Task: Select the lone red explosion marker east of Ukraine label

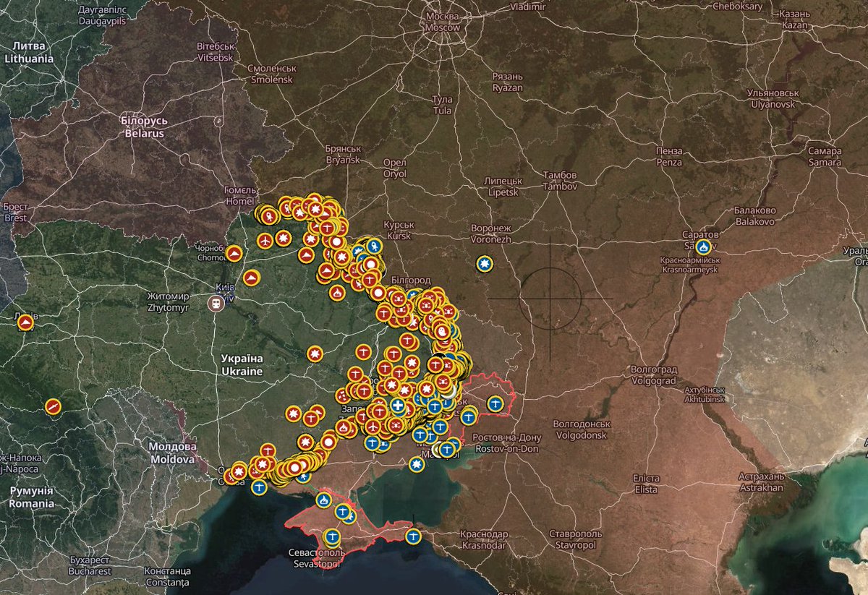Action: pos(314,354)
